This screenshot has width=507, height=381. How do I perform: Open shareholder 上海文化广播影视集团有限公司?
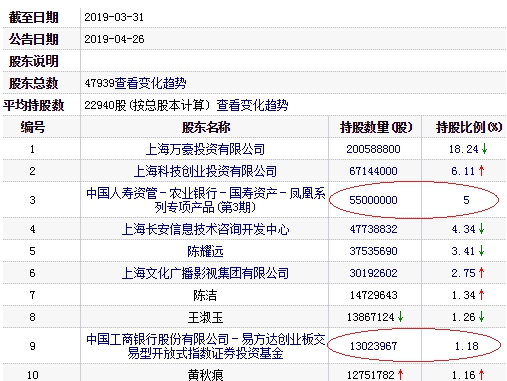(205, 273)
